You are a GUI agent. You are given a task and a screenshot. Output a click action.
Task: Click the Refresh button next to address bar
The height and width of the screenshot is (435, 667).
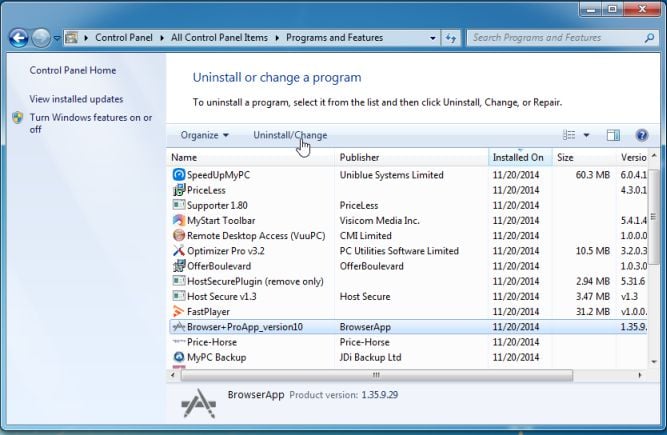pos(451,38)
